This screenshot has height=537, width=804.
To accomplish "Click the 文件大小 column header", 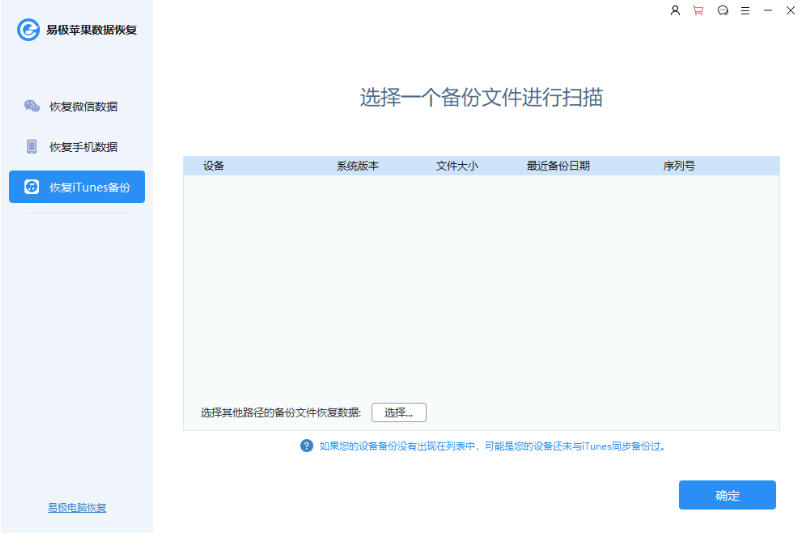I will pyautogui.click(x=457, y=166).
